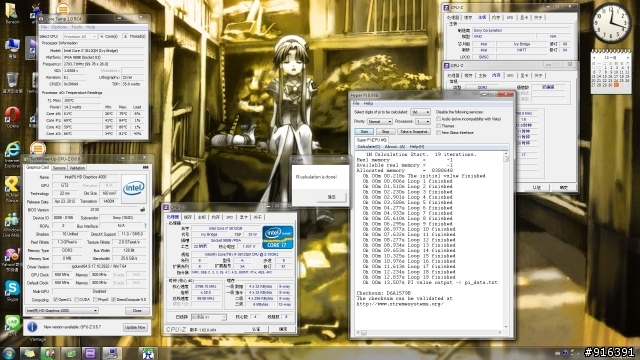The width and height of the screenshot is (640, 360).
Task: Open the CPU-Z taskbar button
Action: tap(90, 353)
